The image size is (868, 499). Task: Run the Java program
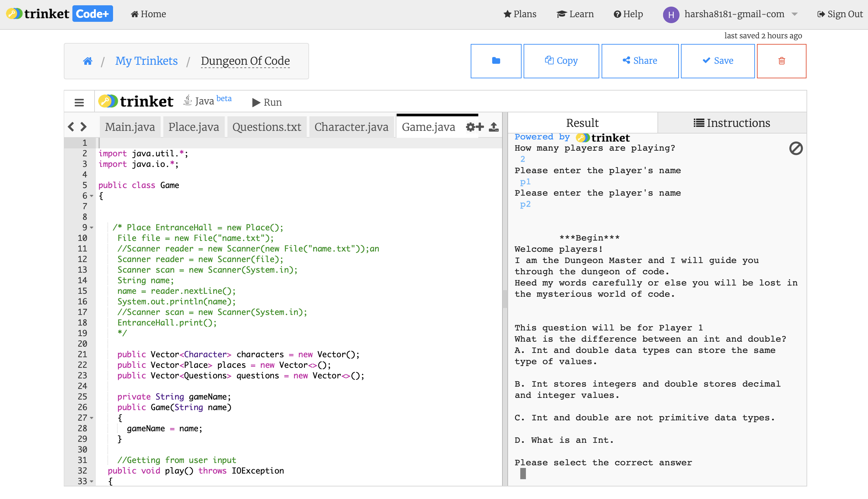pyautogui.click(x=267, y=102)
